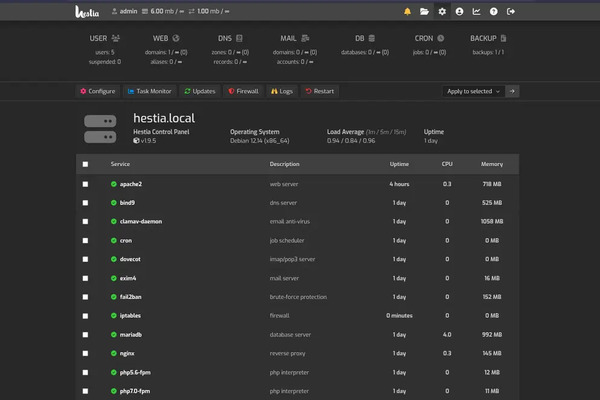Click the mariadb green status icon
The image size is (600, 400).
114,335
